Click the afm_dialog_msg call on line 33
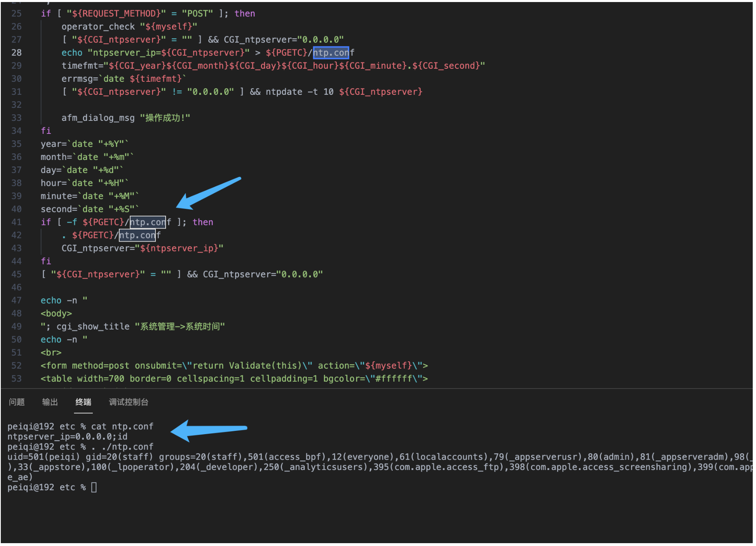This screenshot has height=546, width=756. (x=98, y=118)
